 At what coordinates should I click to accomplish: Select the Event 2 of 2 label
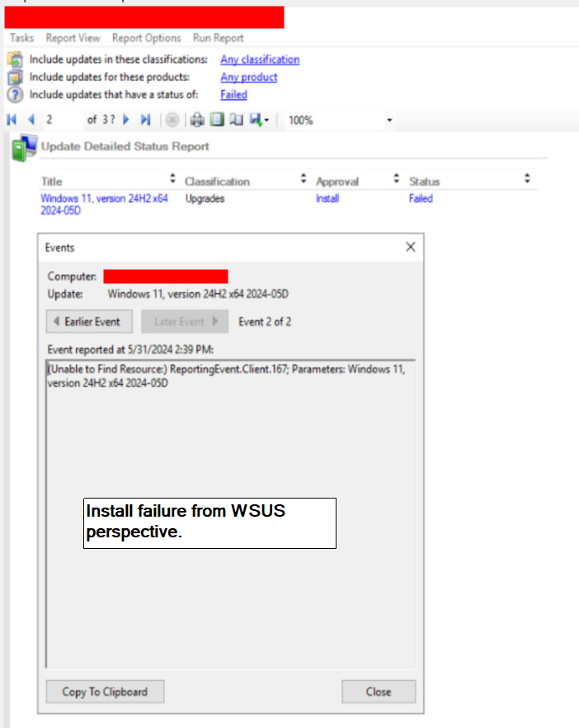[265, 322]
